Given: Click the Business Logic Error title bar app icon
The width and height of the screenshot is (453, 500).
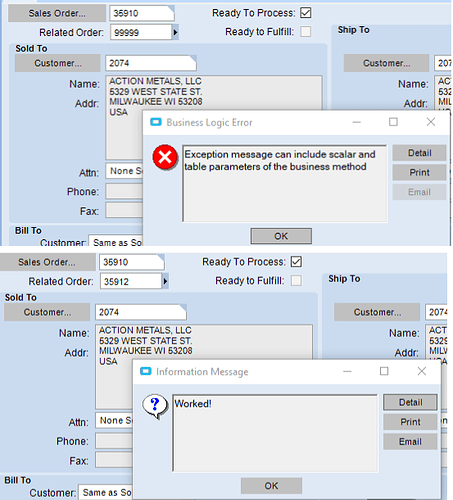Looking at the screenshot, I should pyautogui.click(x=156, y=122).
